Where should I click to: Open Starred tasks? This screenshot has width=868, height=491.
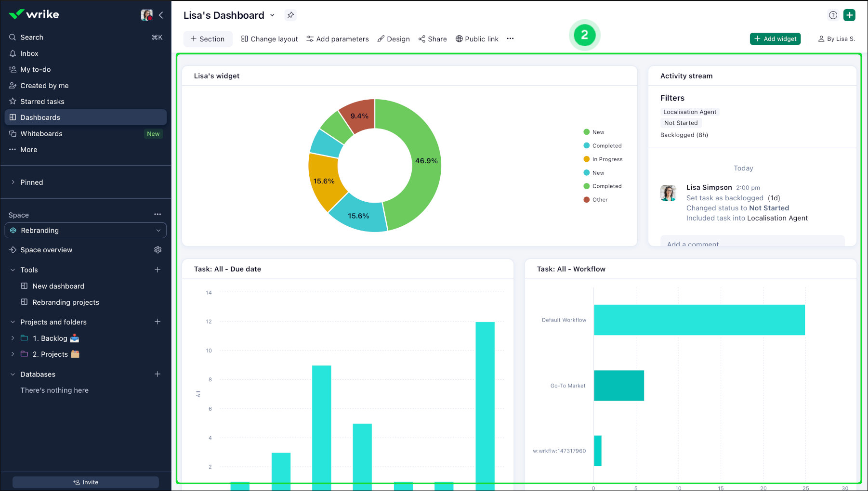86,102
